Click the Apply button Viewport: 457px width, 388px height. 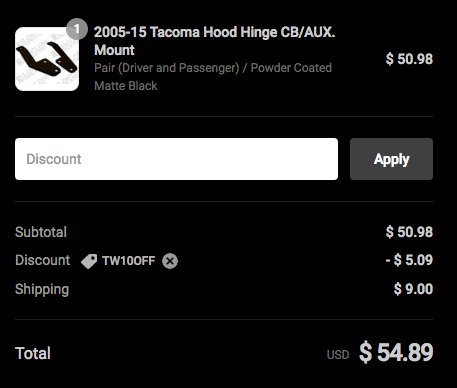point(391,159)
